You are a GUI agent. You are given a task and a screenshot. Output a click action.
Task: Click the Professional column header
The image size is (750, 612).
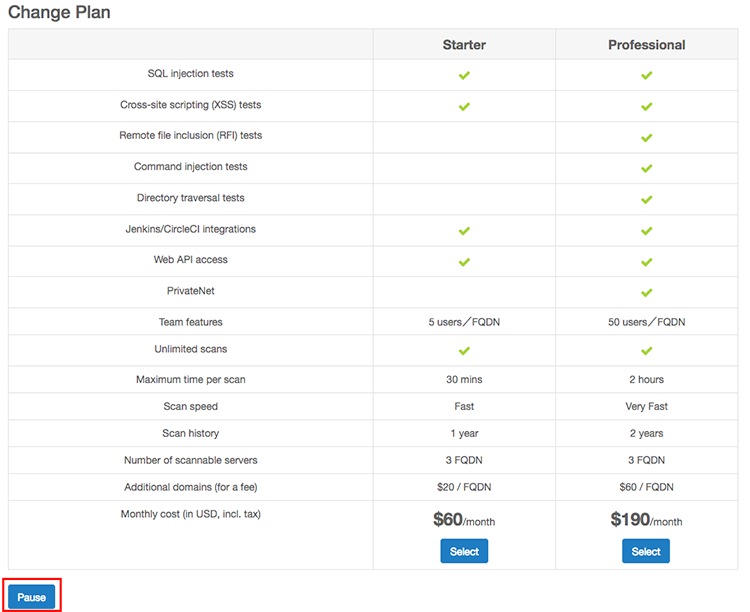point(646,45)
